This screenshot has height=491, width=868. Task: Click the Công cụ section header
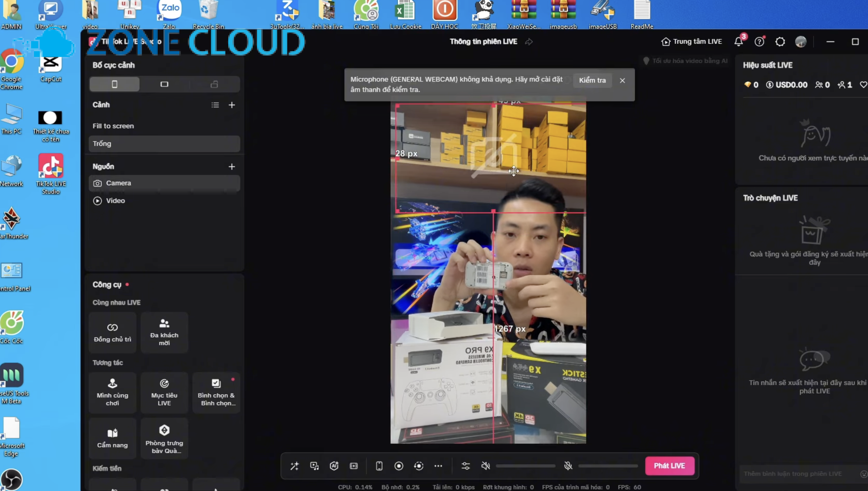tap(107, 285)
